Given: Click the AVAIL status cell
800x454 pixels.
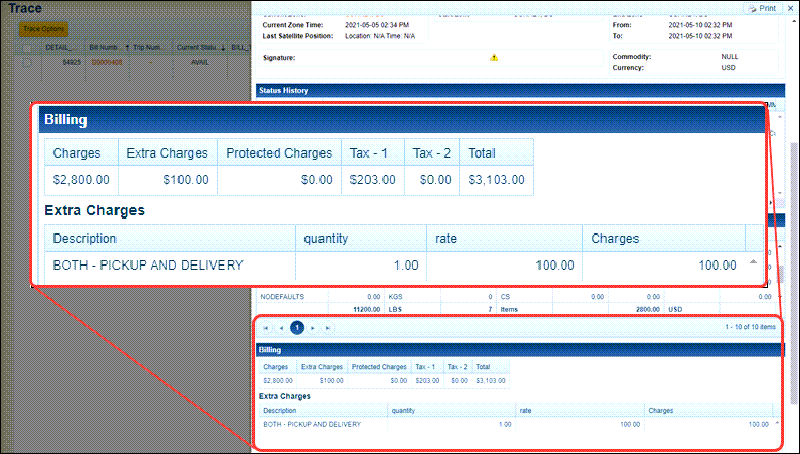Looking at the screenshot, I should 199,62.
